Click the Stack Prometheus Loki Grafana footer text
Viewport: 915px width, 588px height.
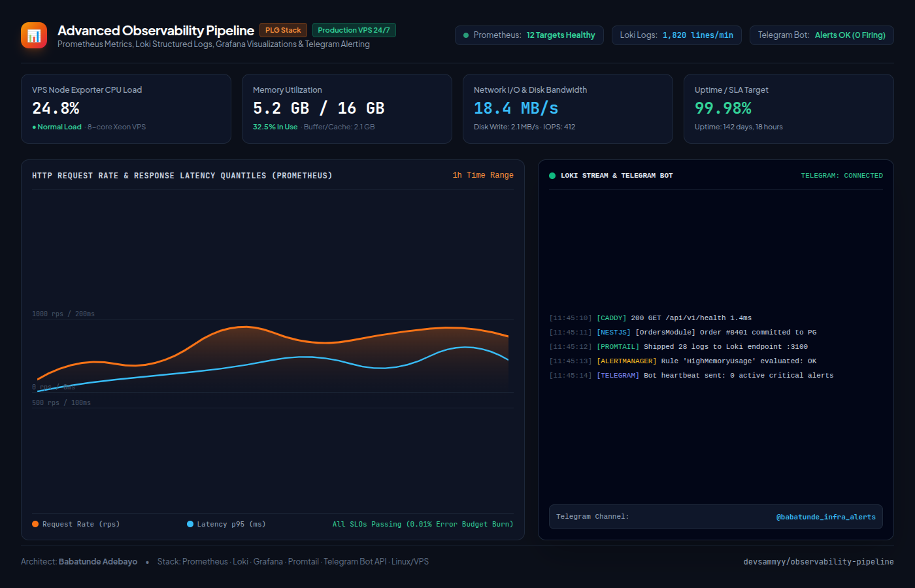pos(293,562)
